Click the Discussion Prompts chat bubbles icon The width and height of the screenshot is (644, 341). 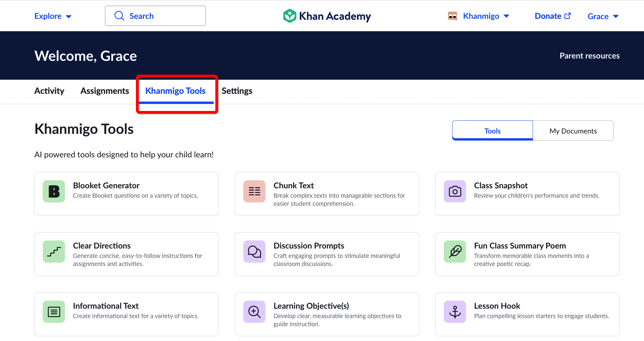[254, 252]
